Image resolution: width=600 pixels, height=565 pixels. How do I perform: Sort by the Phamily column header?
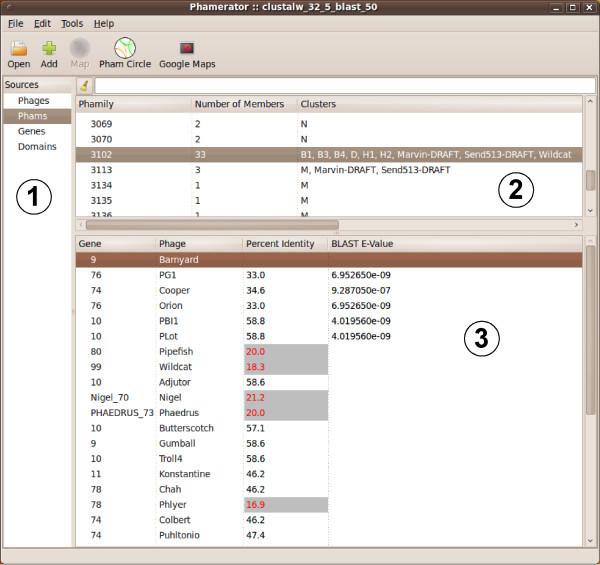coord(133,104)
